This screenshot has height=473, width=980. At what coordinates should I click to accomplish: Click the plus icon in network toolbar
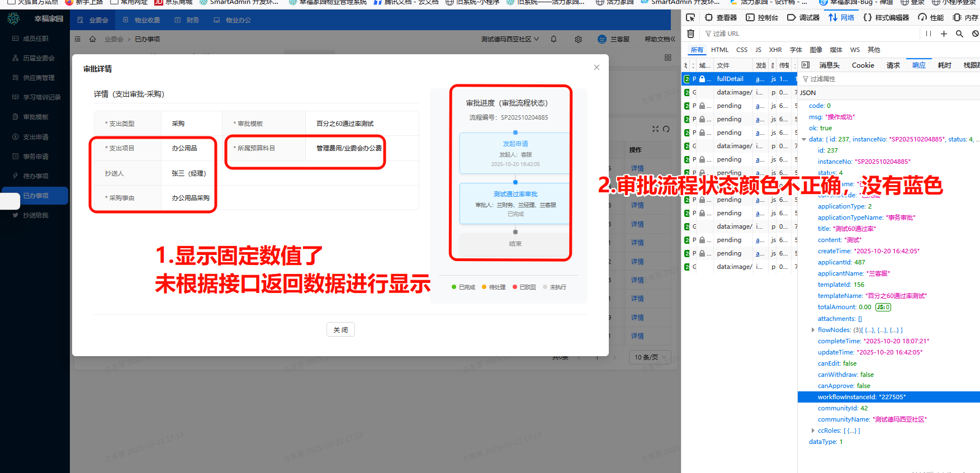[x=944, y=34]
